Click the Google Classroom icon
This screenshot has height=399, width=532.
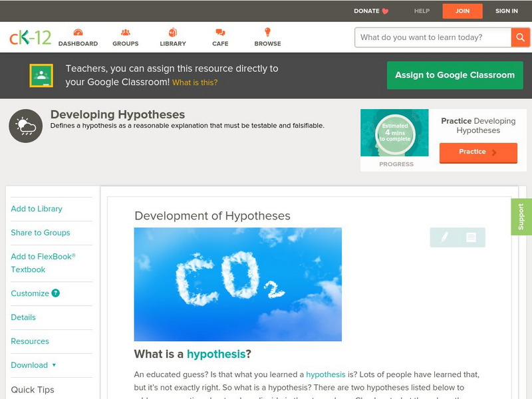(41, 75)
